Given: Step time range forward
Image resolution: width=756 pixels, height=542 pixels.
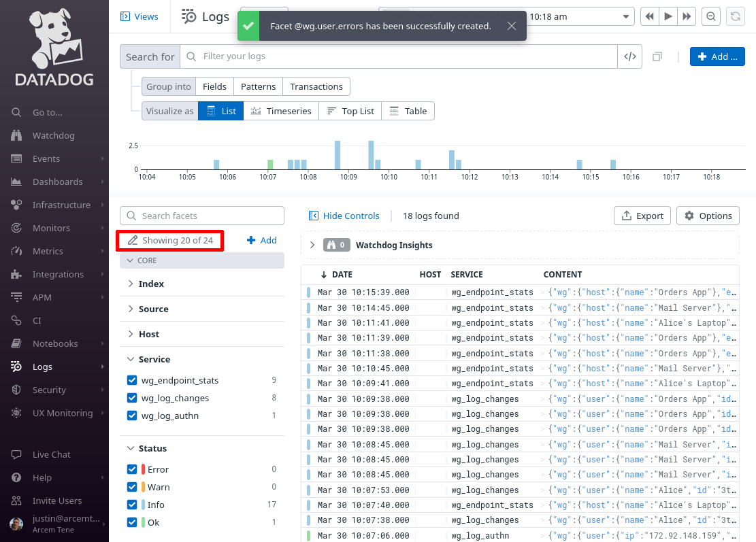Looking at the screenshot, I should coord(687,16).
